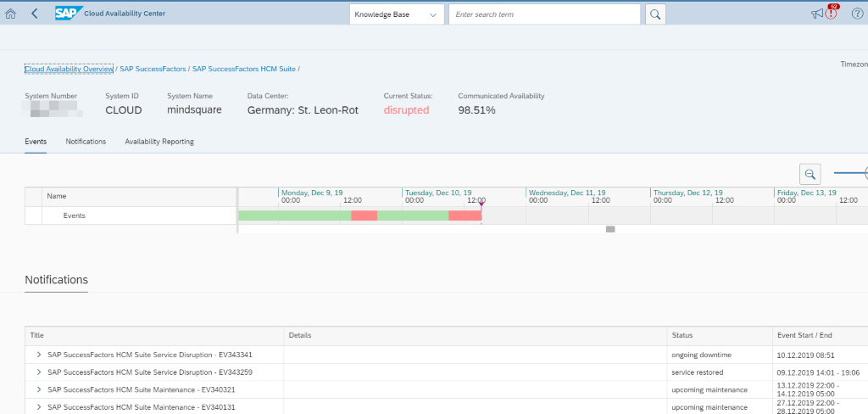Switch to the Notifications tab

click(x=86, y=142)
